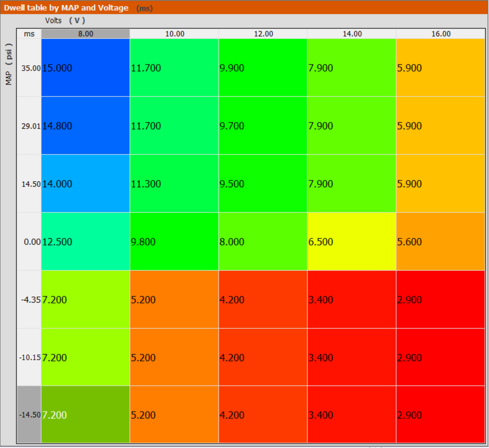The image size is (489, 448).
Task: Click the 8.00 volts column header
Action: 85,34
